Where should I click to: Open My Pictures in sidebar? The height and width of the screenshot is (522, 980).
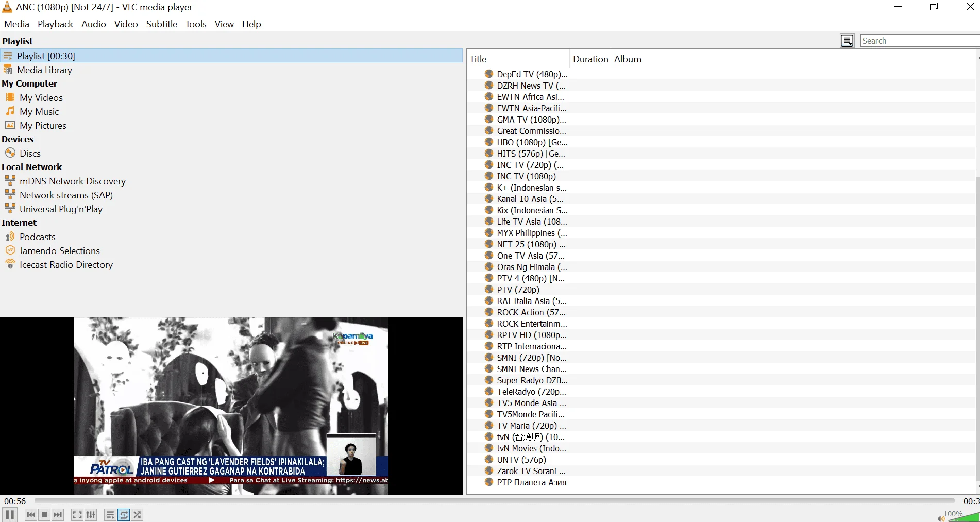(43, 126)
